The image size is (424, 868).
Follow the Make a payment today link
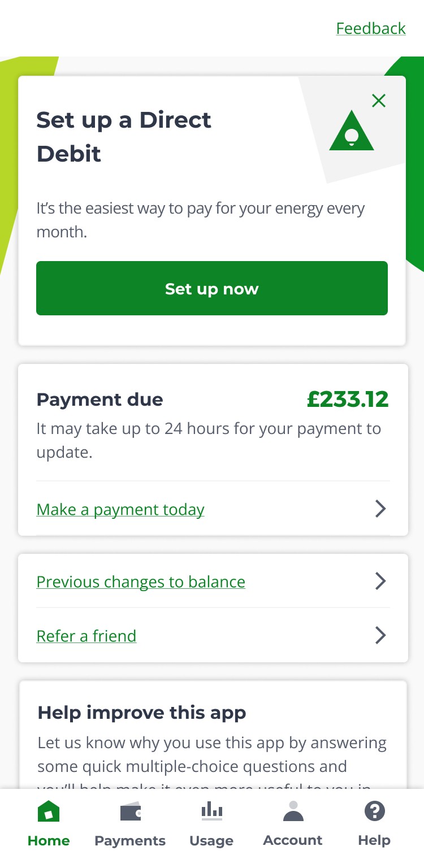pos(120,510)
